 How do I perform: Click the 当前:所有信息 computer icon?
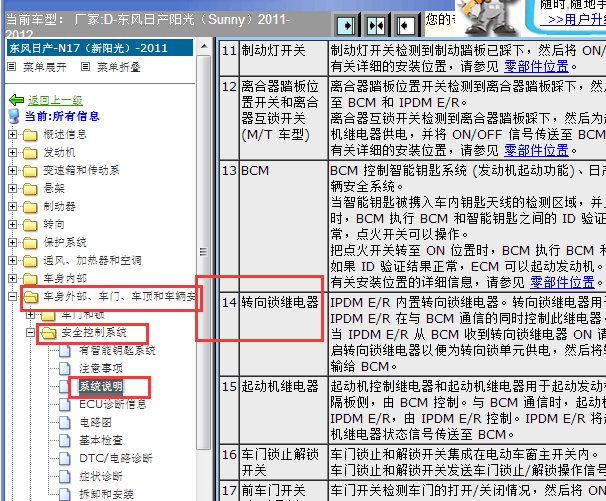[14, 116]
